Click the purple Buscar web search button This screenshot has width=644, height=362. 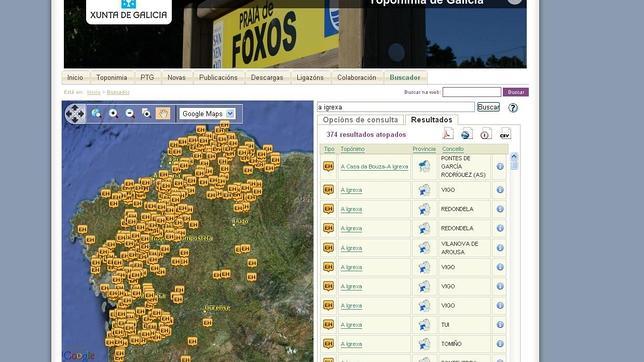516,92
